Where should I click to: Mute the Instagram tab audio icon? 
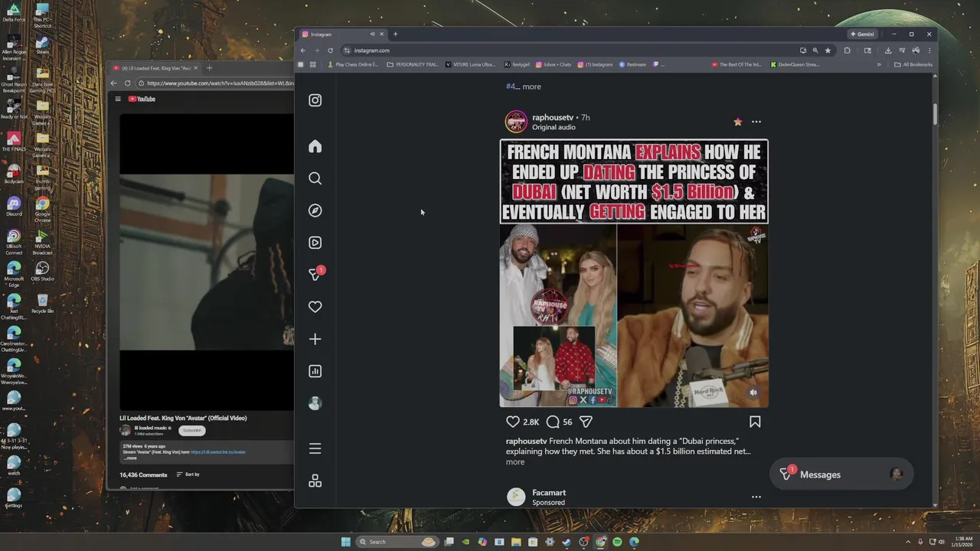(x=372, y=34)
